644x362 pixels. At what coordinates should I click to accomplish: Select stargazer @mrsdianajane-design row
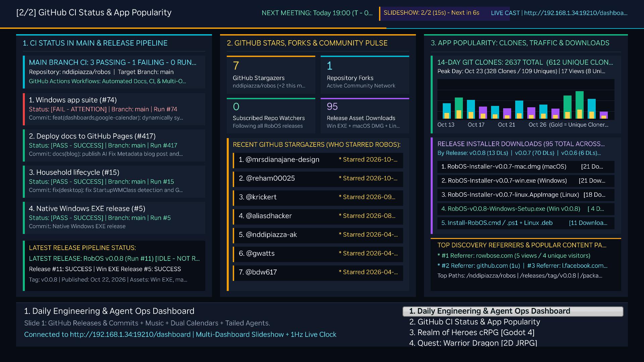coord(318,160)
